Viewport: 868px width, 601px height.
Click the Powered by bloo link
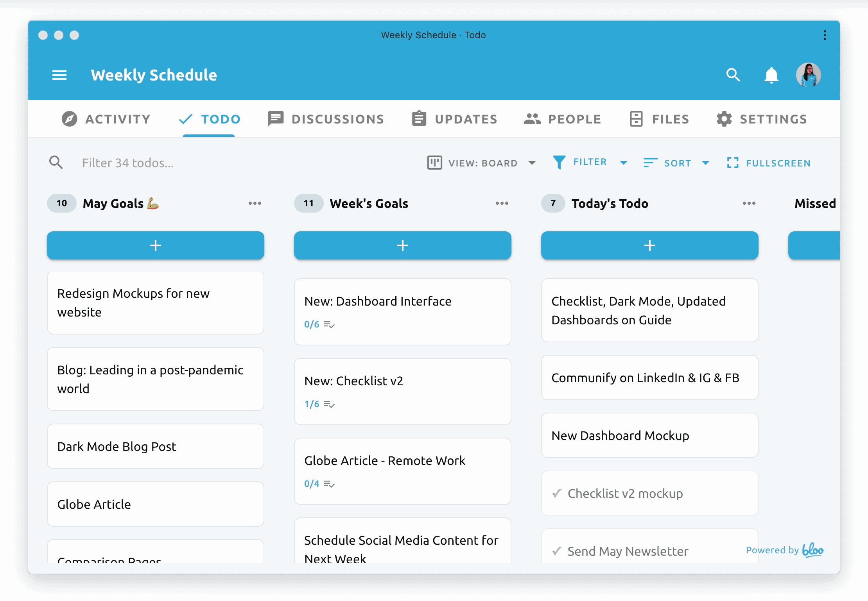pyautogui.click(x=784, y=550)
